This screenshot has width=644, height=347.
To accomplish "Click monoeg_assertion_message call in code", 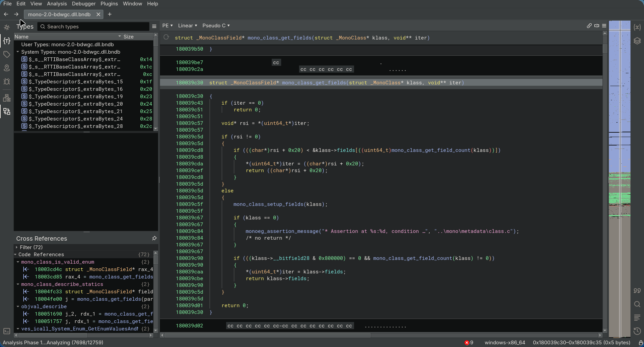I will click(x=282, y=231).
